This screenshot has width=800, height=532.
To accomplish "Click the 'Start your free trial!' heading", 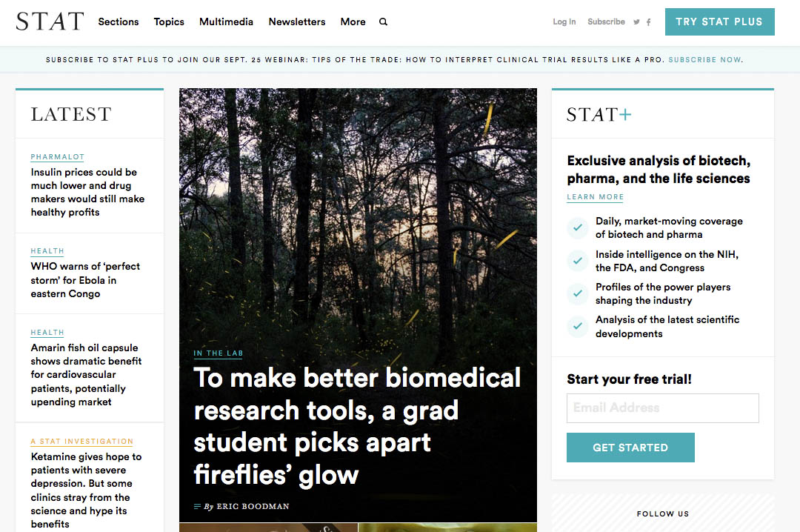I will [629, 379].
